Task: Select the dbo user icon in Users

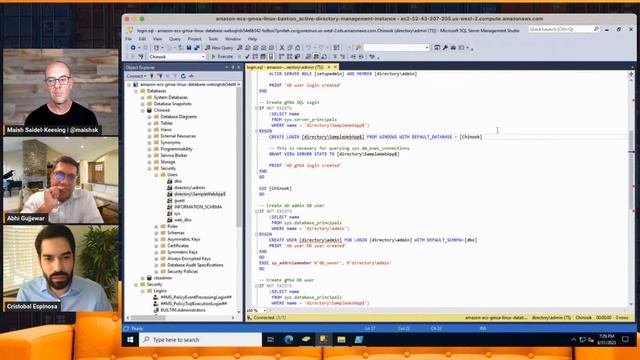Action: 170,181
